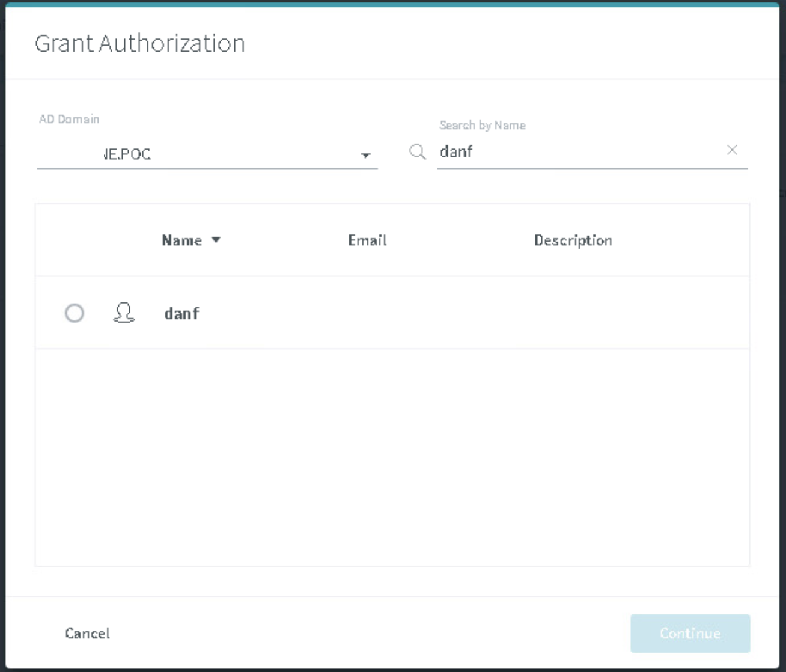The height and width of the screenshot is (672, 786).
Task: Clear the search field with the X icon
Action: pos(732,150)
